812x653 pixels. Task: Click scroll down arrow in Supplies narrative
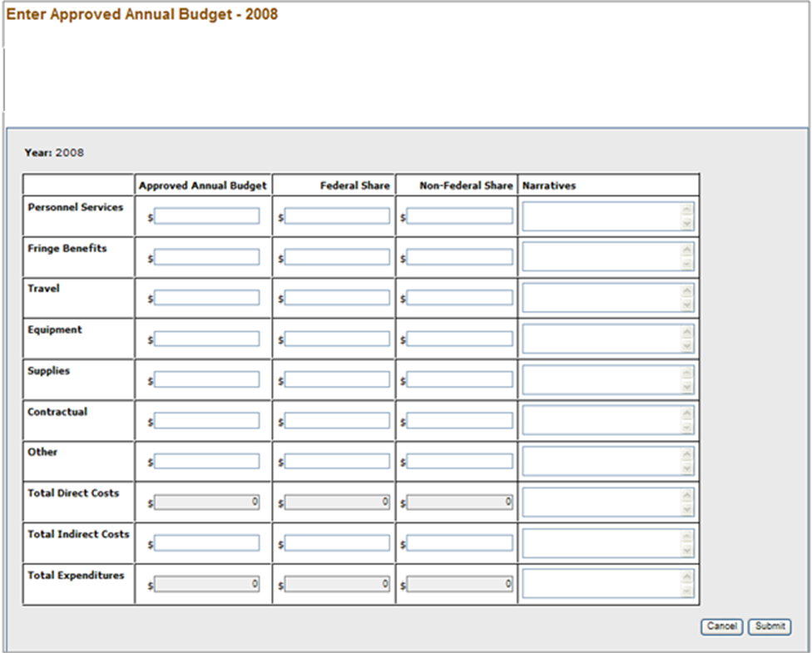coord(687,388)
